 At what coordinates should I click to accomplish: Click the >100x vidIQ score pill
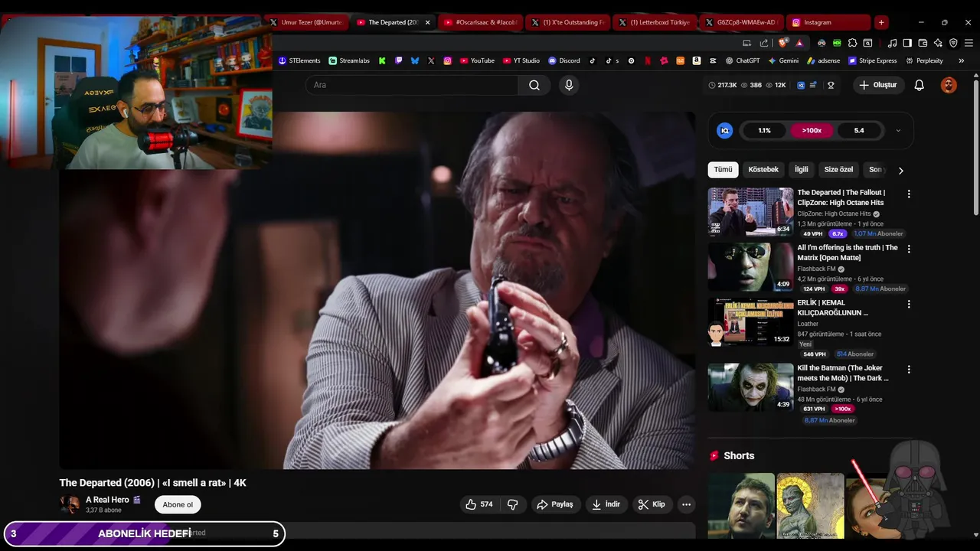tap(812, 131)
